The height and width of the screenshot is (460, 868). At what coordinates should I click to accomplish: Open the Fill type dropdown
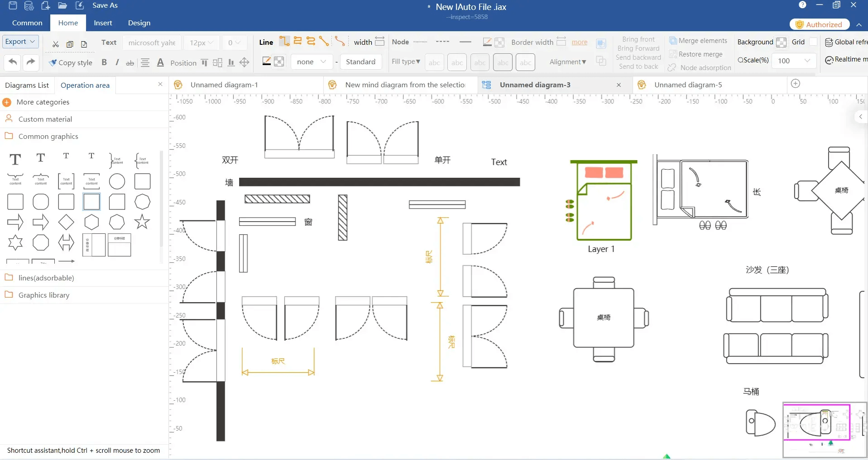[x=406, y=62]
